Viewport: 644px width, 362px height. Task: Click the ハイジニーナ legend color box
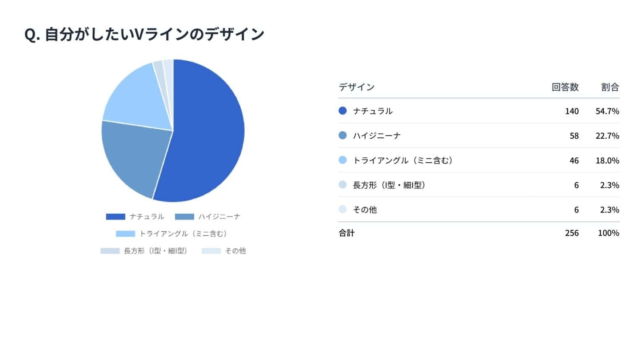click(184, 217)
